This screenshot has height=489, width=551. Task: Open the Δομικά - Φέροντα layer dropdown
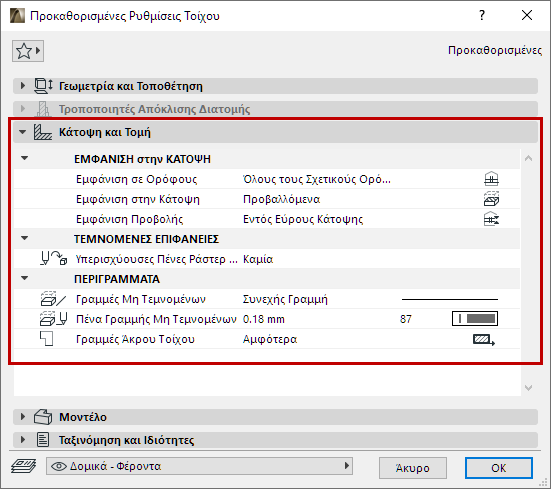pyautogui.click(x=199, y=466)
